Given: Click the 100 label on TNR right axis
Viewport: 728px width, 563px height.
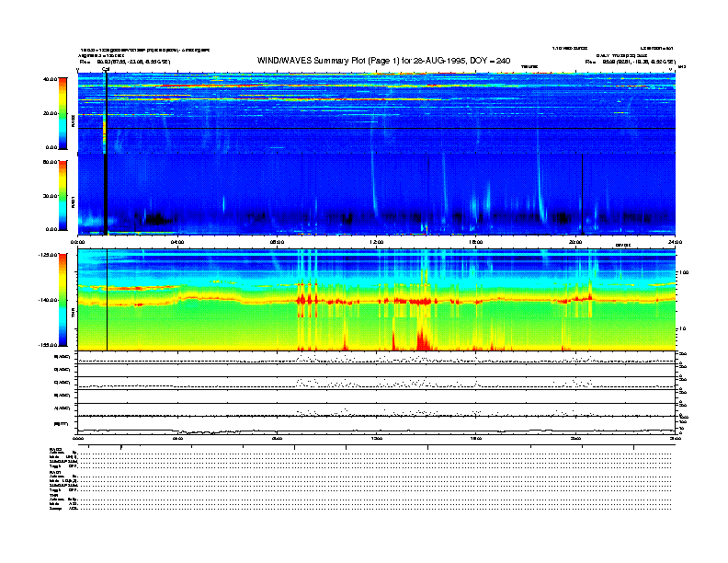Looking at the screenshot, I should tap(684, 272).
